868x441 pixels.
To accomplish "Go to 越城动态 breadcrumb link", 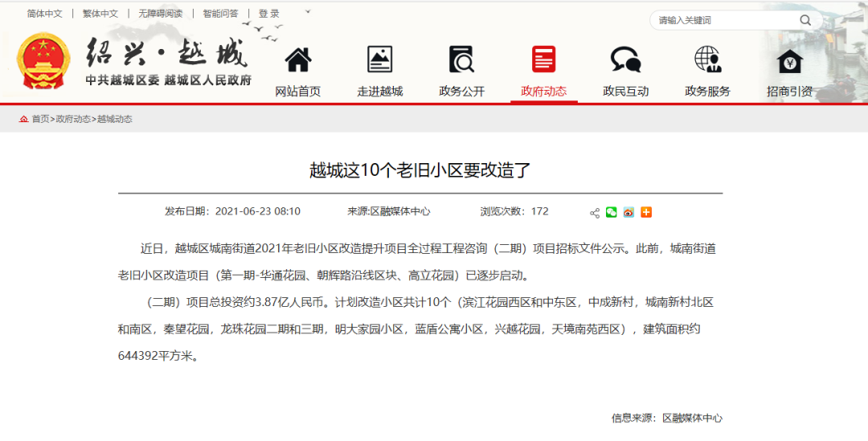I will [x=115, y=119].
